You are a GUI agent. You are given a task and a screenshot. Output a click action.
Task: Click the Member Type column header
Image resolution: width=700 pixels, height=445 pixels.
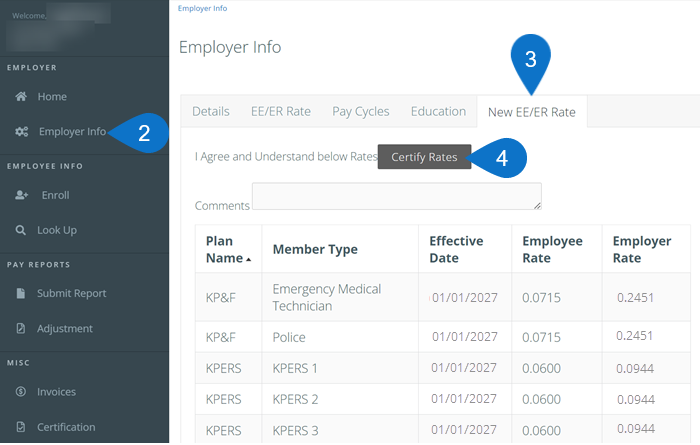click(x=314, y=250)
